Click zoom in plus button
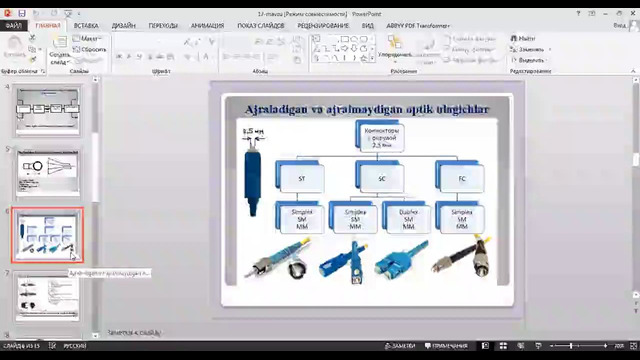Image resolution: width=640 pixels, height=360 pixels. [605, 346]
